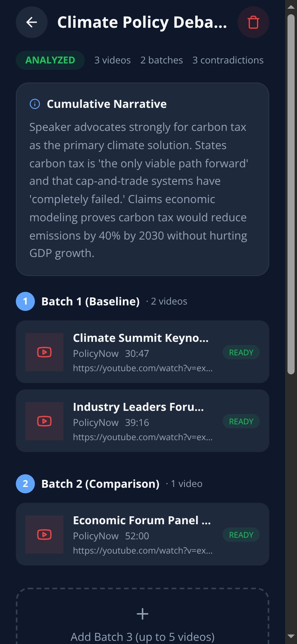Screen dimensions: 297x644
Task: Click the Batch 1 (Baseline) heading
Action: point(91,301)
